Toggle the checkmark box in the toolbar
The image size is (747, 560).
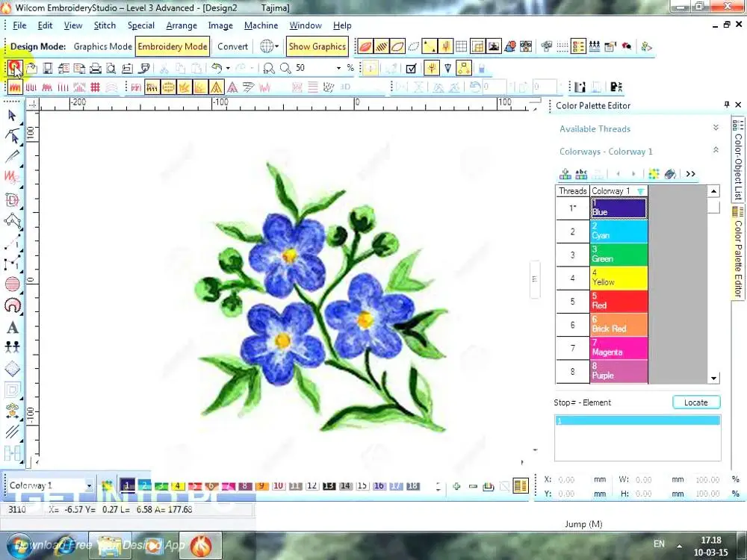point(411,68)
